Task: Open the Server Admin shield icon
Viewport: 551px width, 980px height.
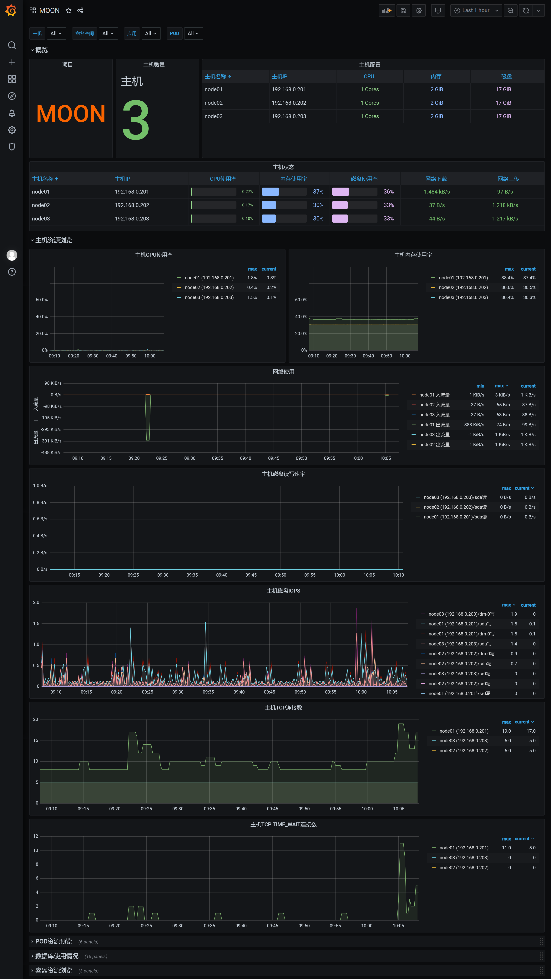Action: point(12,147)
